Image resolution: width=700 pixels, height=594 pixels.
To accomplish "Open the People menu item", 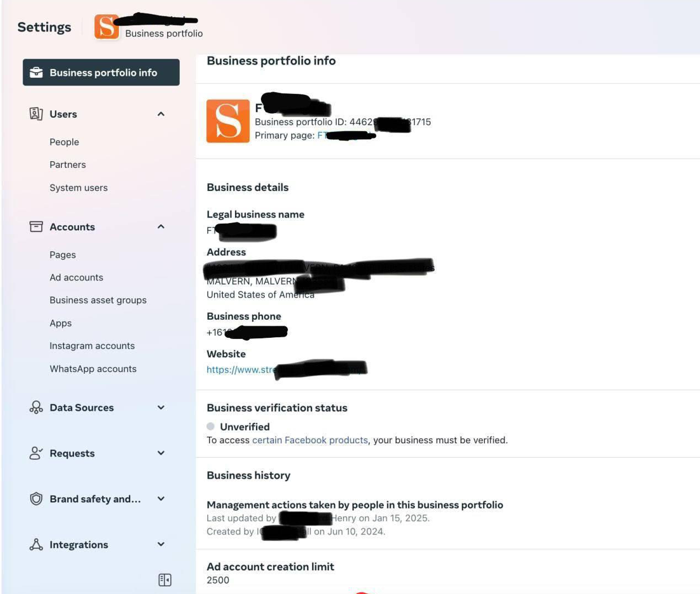I will point(64,142).
